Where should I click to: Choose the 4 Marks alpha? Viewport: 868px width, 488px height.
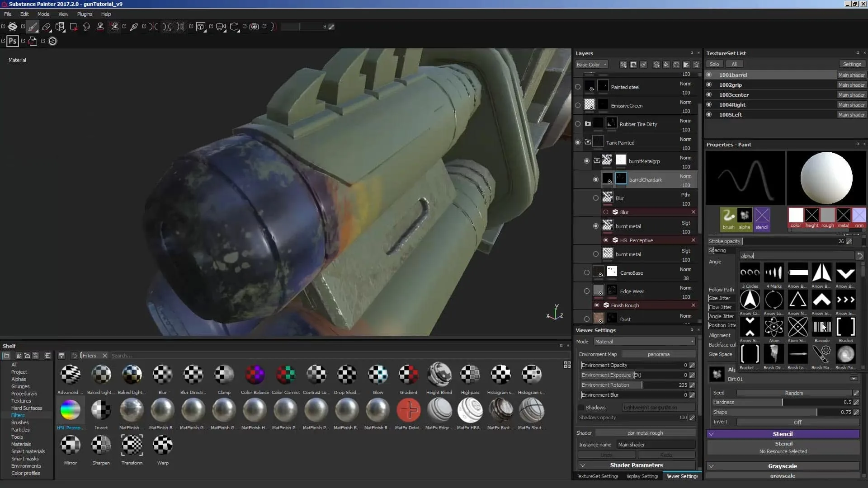click(x=774, y=273)
